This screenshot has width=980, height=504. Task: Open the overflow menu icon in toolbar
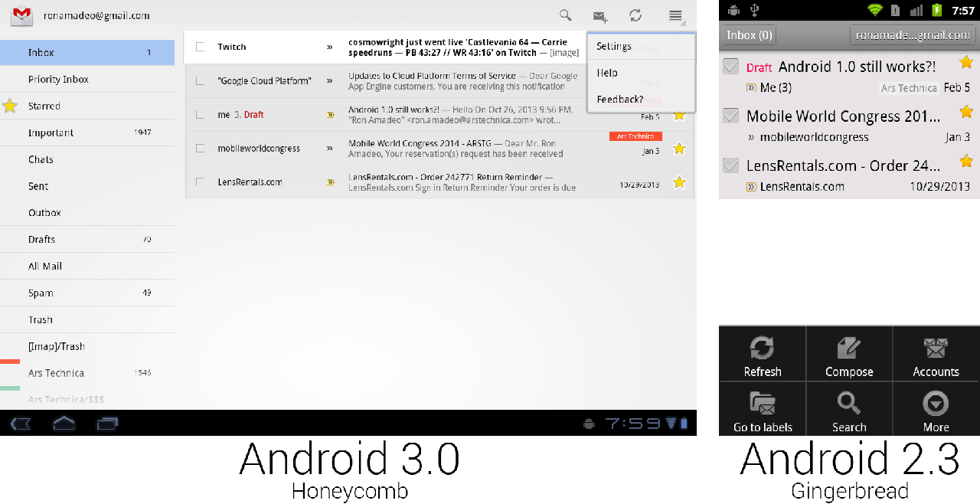(x=675, y=15)
